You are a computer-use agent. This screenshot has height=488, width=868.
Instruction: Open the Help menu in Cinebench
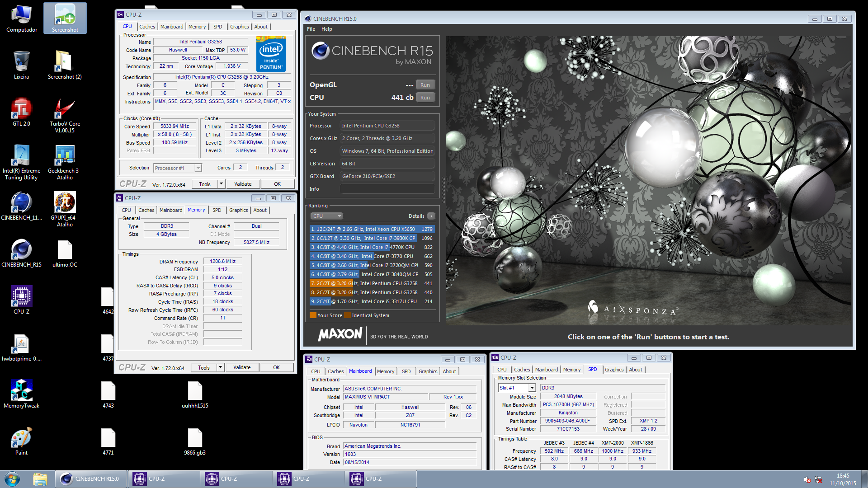point(326,29)
